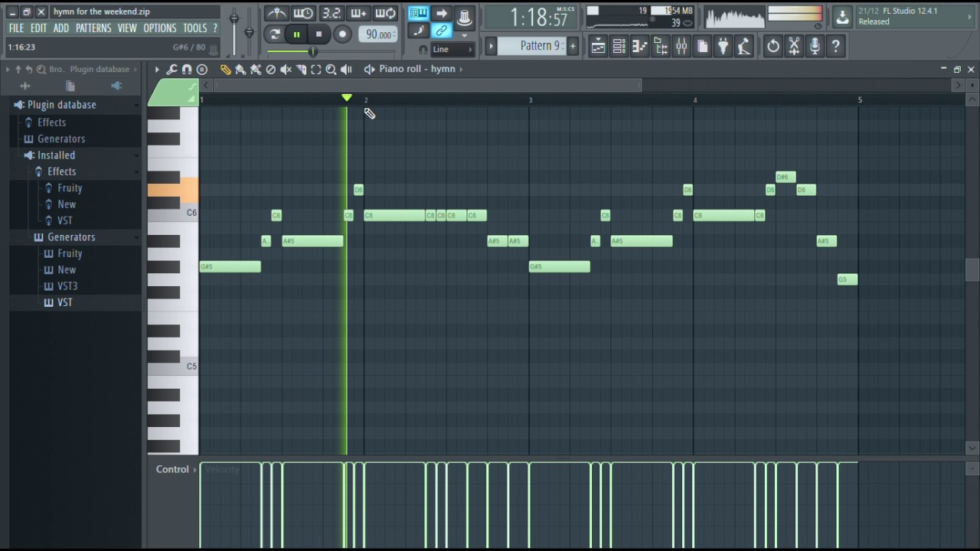Click the piano roll vertical scrollbar
Screen dimensions: 980x551
[972, 272]
